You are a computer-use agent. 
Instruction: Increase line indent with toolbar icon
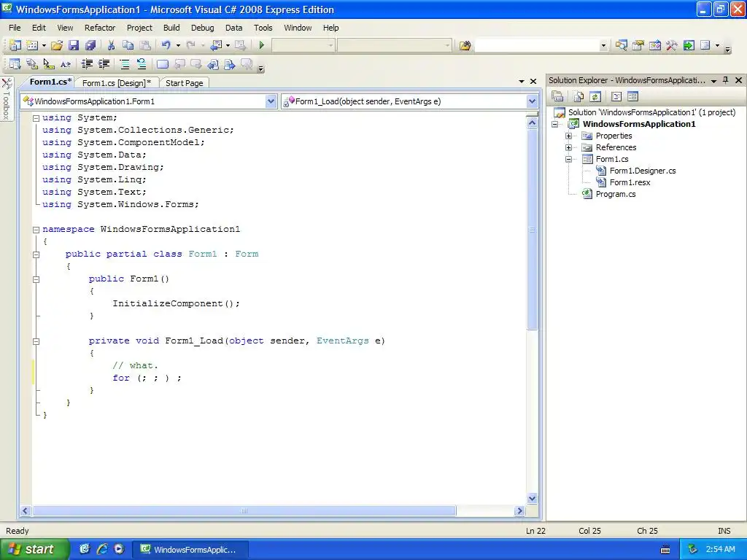pyautogui.click(x=104, y=64)
